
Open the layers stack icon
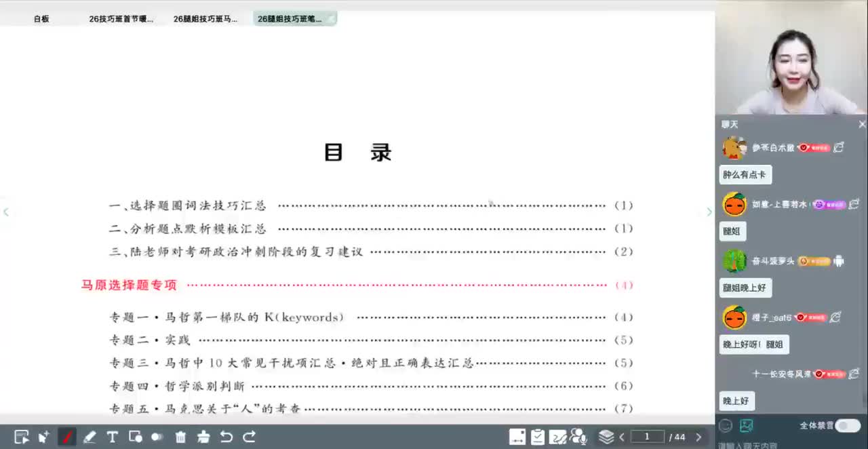(607, 437)
